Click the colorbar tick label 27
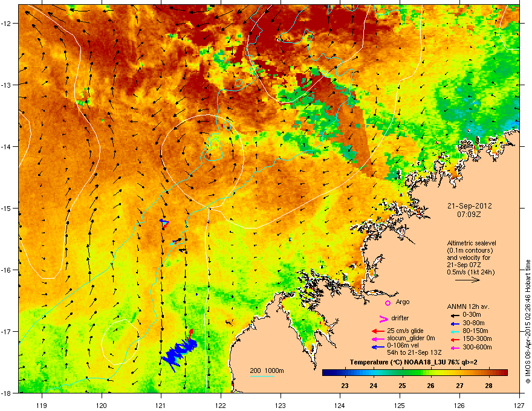This screenshot has width=532, height=411. coord(459,386)
